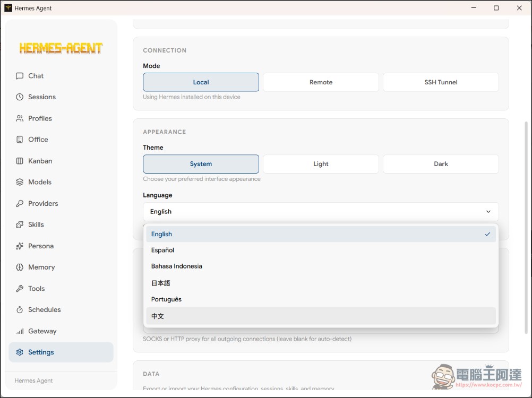This screenshot has height=398, width=532.
Task: Click the Gateway signal bars icon
Action: tap(20, 331)
